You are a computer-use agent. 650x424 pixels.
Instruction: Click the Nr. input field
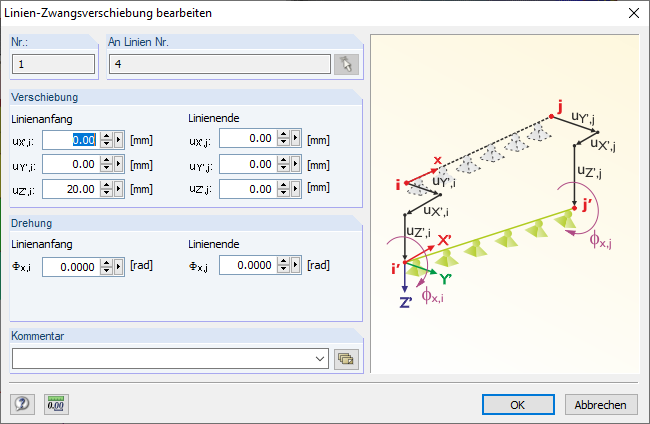click(53, 64)
